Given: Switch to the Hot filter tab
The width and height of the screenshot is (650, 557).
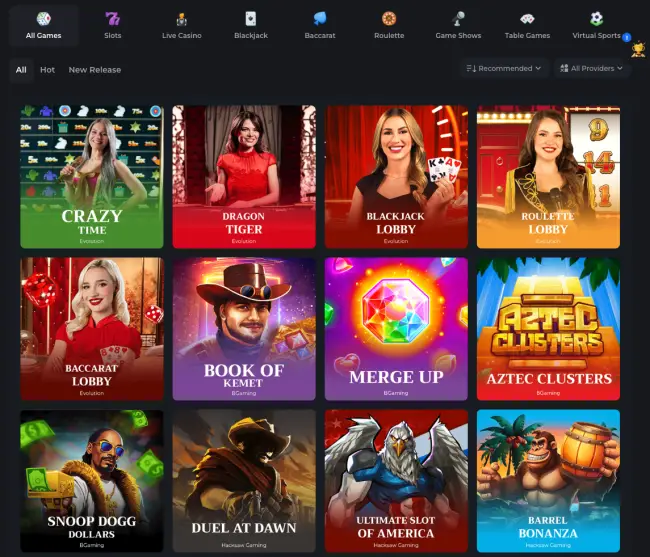Looking at the screenshot, I should tap(47, 70).
